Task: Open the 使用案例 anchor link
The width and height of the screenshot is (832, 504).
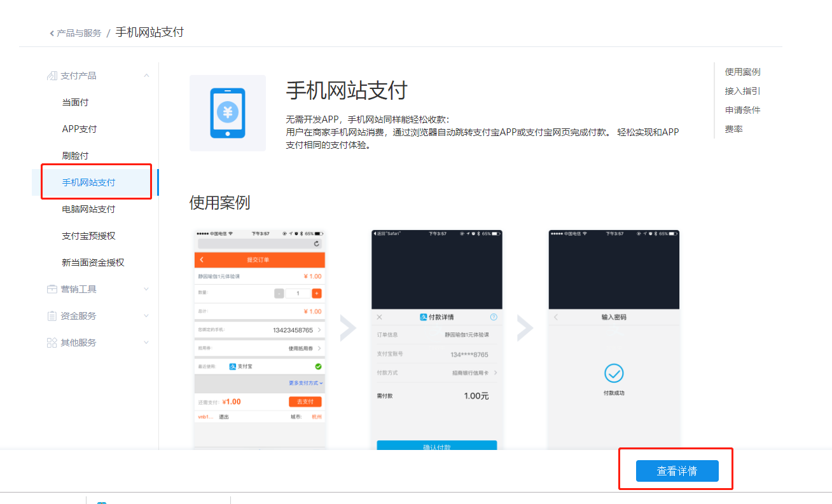Action: click(x=742, y=71)
